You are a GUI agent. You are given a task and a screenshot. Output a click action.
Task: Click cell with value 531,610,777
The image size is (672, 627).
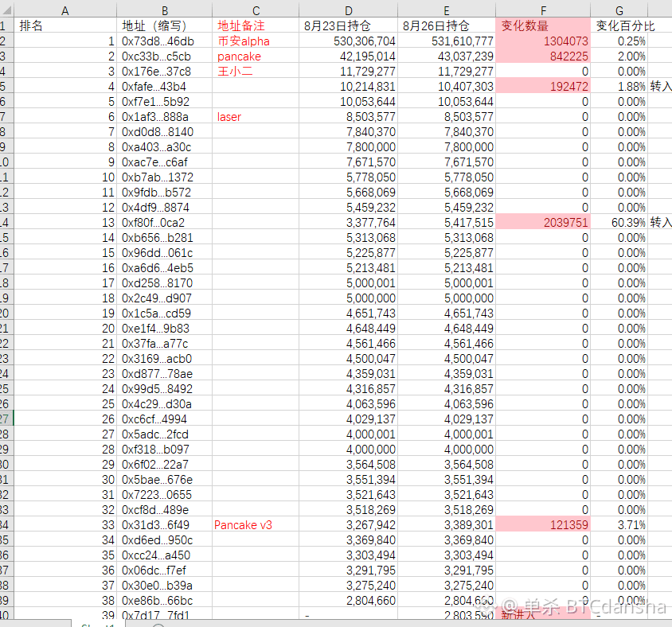447,41
